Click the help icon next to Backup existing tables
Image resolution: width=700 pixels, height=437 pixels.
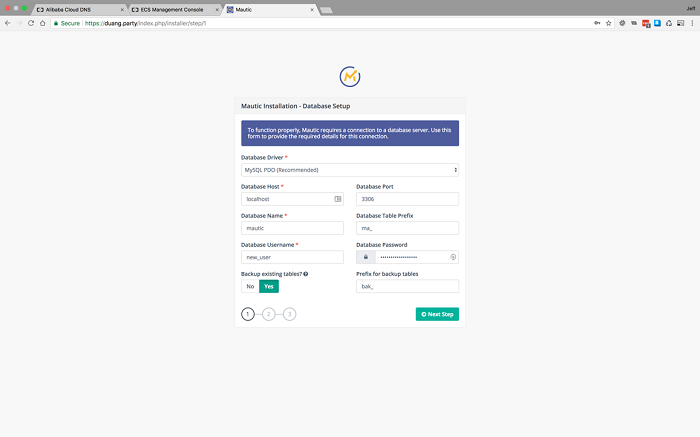306,274
